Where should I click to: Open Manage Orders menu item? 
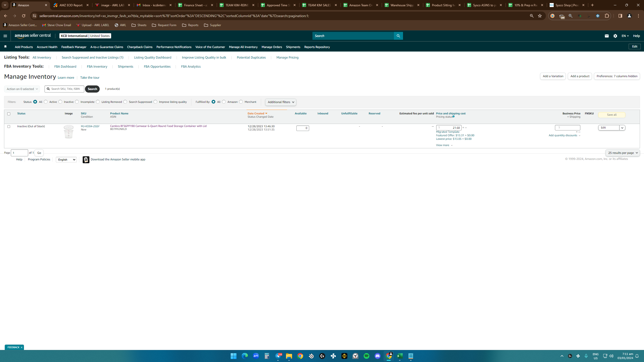(x=272, y=47)
